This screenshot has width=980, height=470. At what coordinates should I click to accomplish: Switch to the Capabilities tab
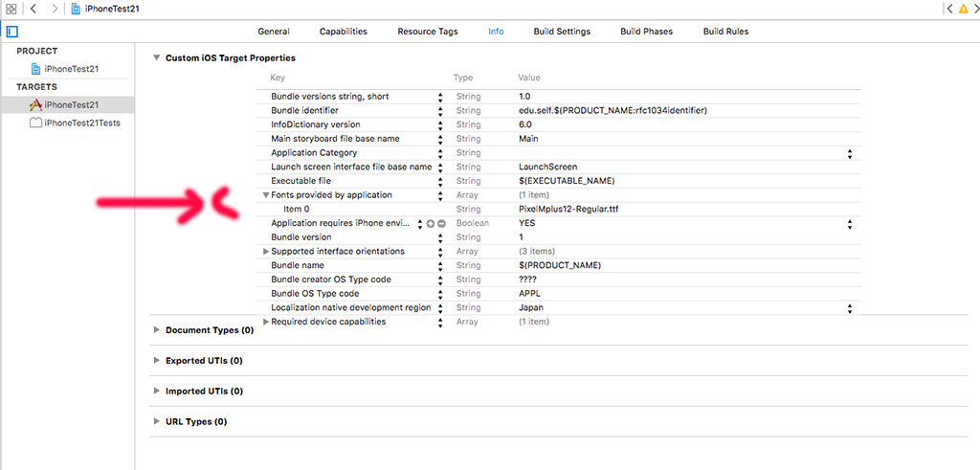344,32
